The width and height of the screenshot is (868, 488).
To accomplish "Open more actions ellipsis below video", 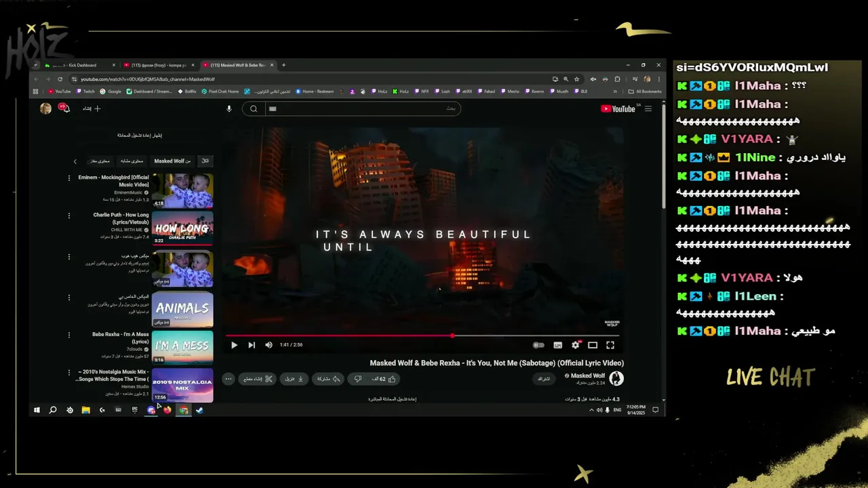I will coord(229,379).
